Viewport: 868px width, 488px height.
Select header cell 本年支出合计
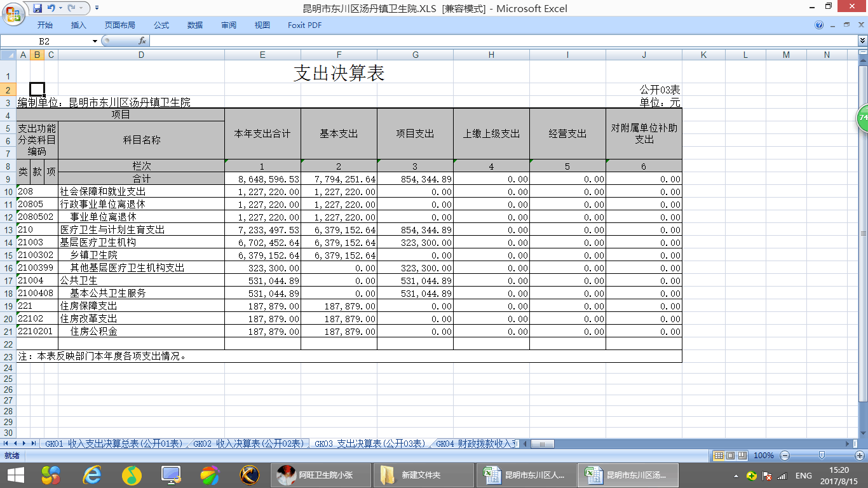(x=262, y=134)
